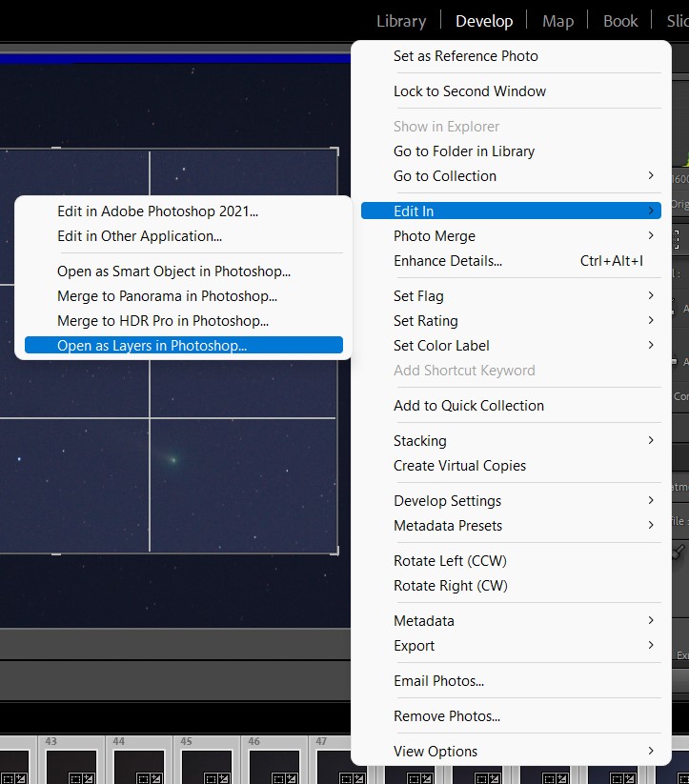Open View Options submenu
689x784 pixels.
point(511,751)
